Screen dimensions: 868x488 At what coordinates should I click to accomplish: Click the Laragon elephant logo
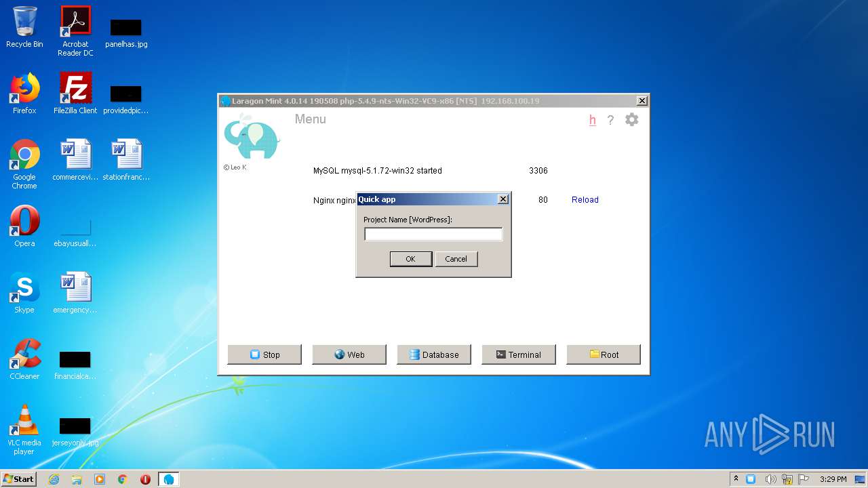252,136
